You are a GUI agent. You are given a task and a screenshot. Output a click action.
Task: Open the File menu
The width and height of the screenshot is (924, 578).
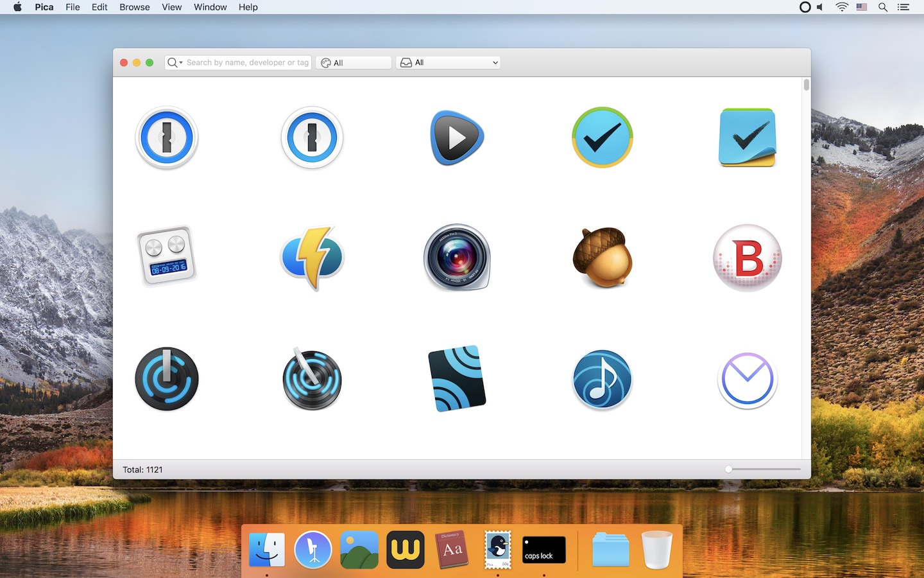(73, 7)
